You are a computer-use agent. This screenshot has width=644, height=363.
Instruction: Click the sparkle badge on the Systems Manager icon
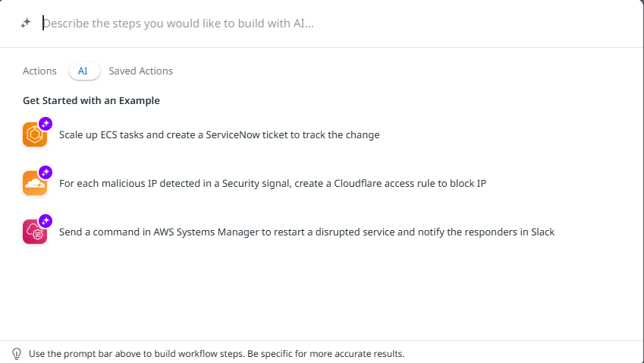coord(46,221)
